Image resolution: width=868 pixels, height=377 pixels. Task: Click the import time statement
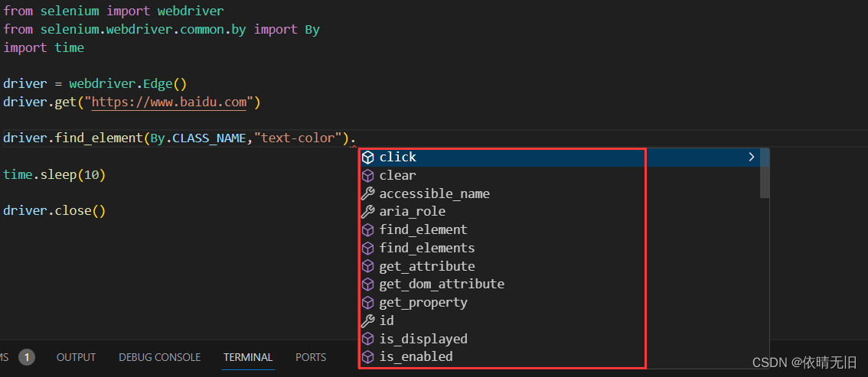tap(44, 47)
